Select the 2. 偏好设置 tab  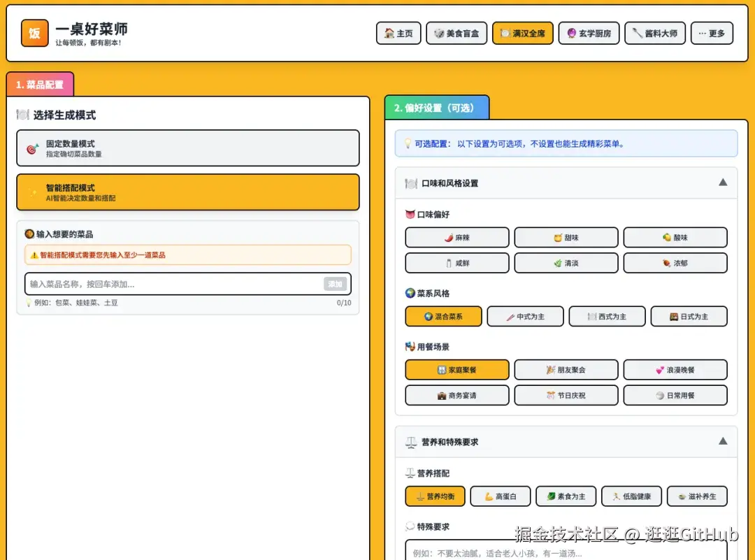[437, 108]
